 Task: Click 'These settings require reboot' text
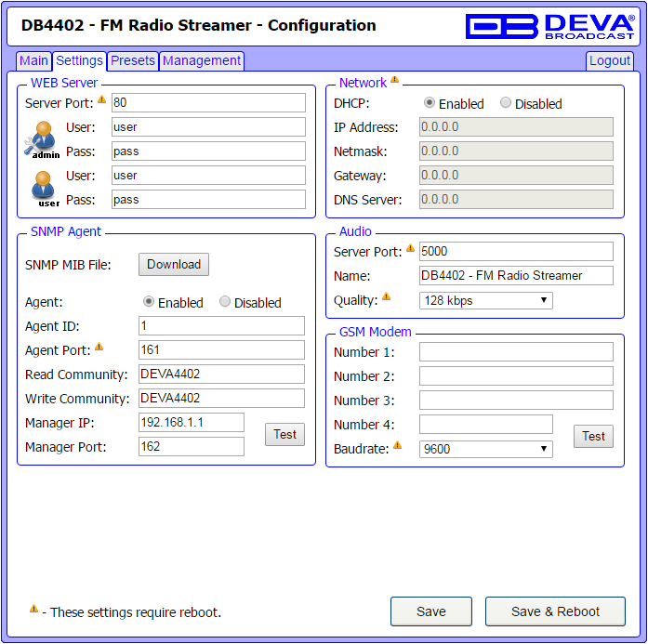tap(136, 612)
